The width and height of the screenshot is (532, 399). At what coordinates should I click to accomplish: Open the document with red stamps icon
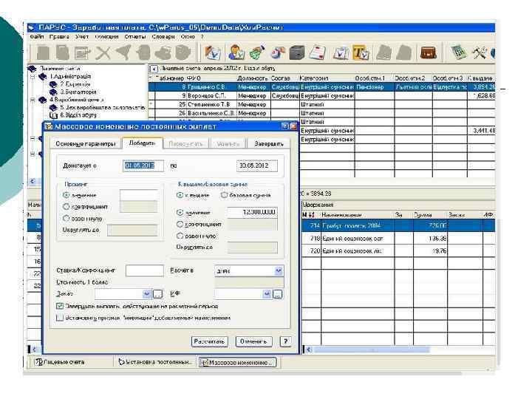tap(318, 52)
